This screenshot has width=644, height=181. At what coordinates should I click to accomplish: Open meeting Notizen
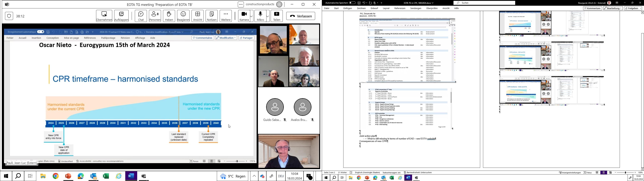pos(212,16)
